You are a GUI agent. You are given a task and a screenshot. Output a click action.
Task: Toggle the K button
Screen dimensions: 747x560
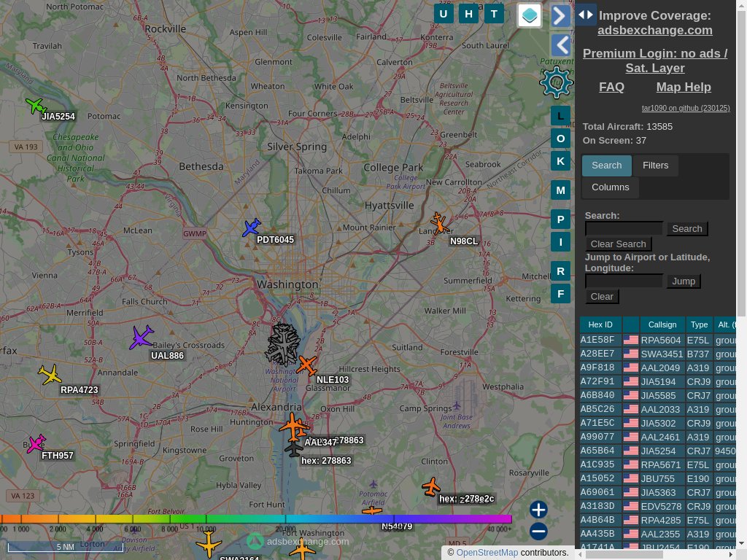[x=561, y=161]
